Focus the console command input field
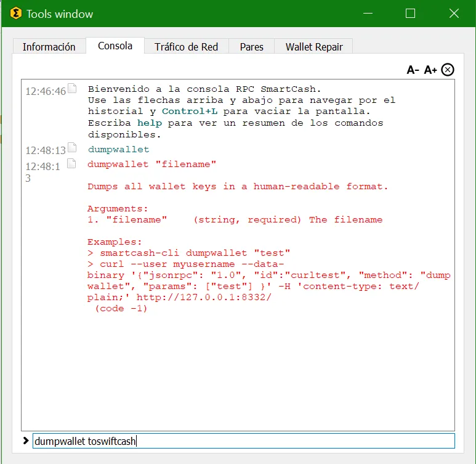Image resolution: width=476 pixels, height=464 pixels. point(244,441)
